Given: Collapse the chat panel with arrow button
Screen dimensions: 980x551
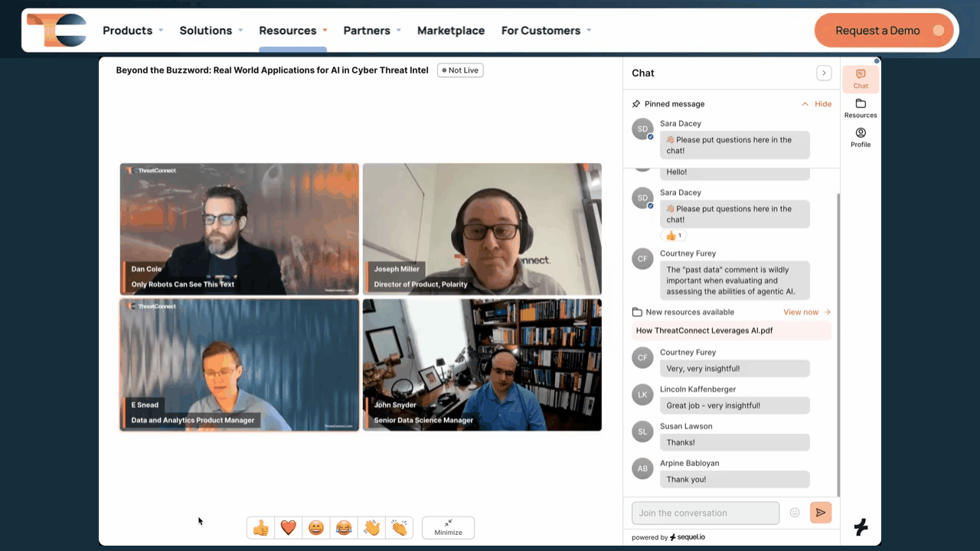Looking at the screenshot, I should [x=824, y=73].
